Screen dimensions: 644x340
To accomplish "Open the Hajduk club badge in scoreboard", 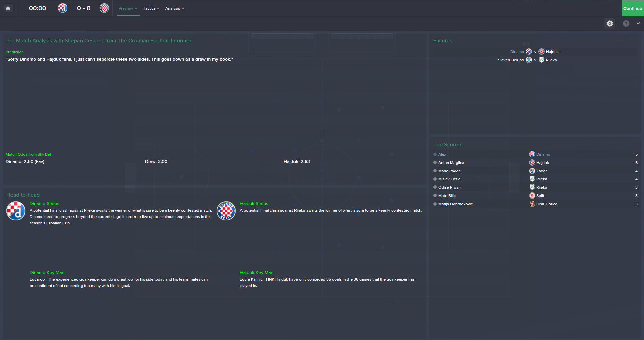I will (104, 8).
